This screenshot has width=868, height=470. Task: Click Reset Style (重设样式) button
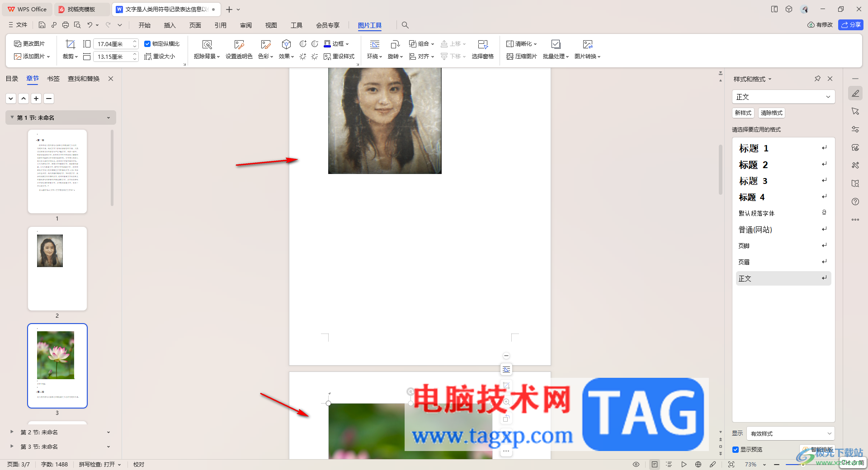point(339,56)
